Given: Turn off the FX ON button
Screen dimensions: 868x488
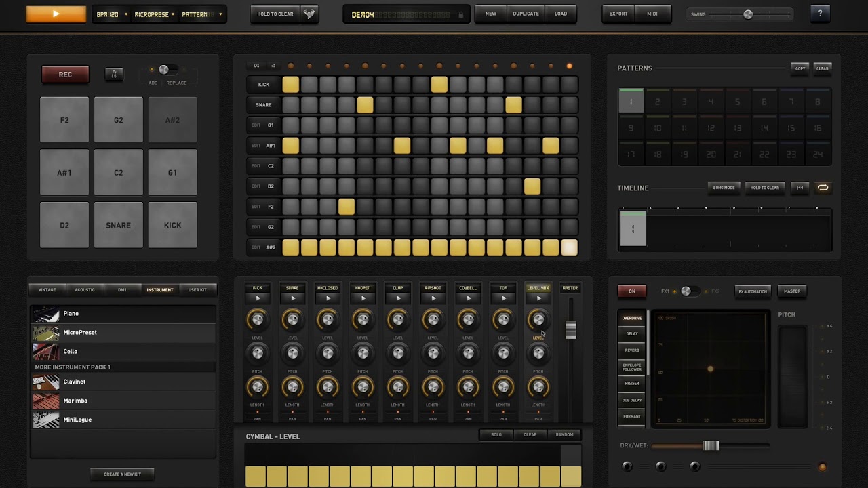Looking at the screenshot, I should click(x=632, y=291).
